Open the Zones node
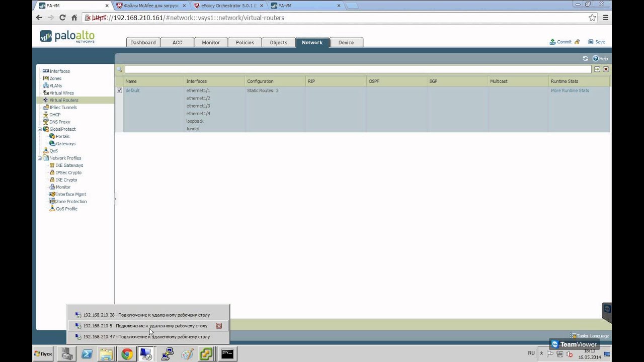The height and width of the screenshot is (362, 644). click(55, 78)
